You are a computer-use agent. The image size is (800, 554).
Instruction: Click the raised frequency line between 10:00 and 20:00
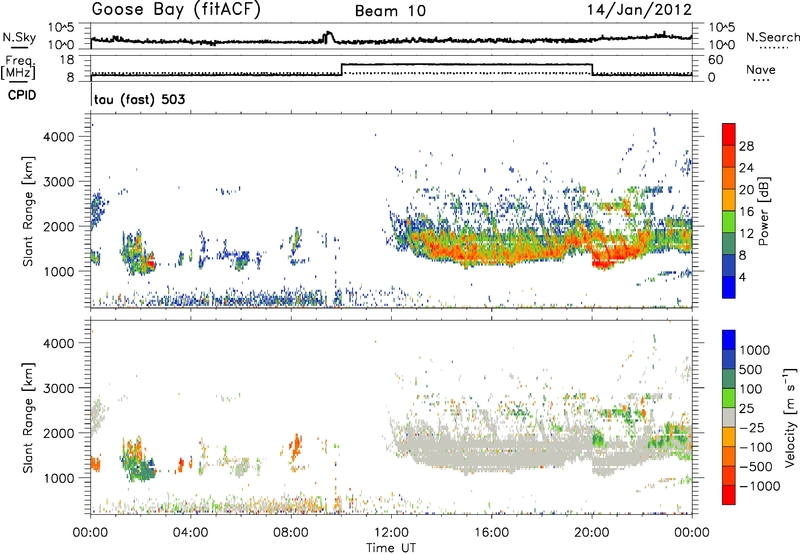(x=466, y=64)
